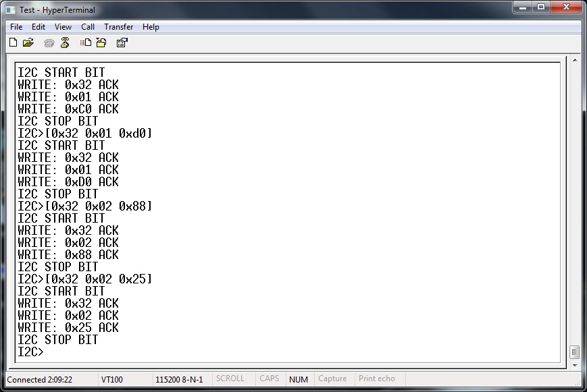Viewport: 587px width, 392px height.
Task: Click the Receive file toolbar icon
Action: point(101,43)
